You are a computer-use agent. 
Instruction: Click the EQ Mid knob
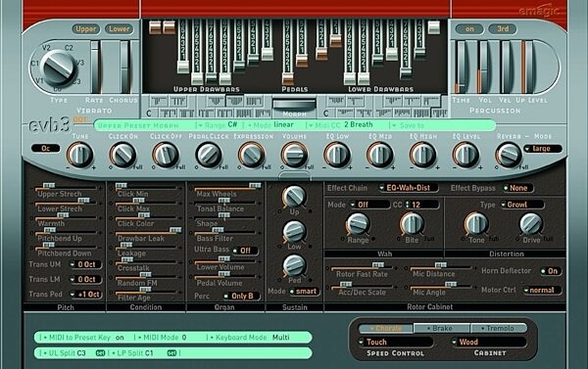point(380,155)
